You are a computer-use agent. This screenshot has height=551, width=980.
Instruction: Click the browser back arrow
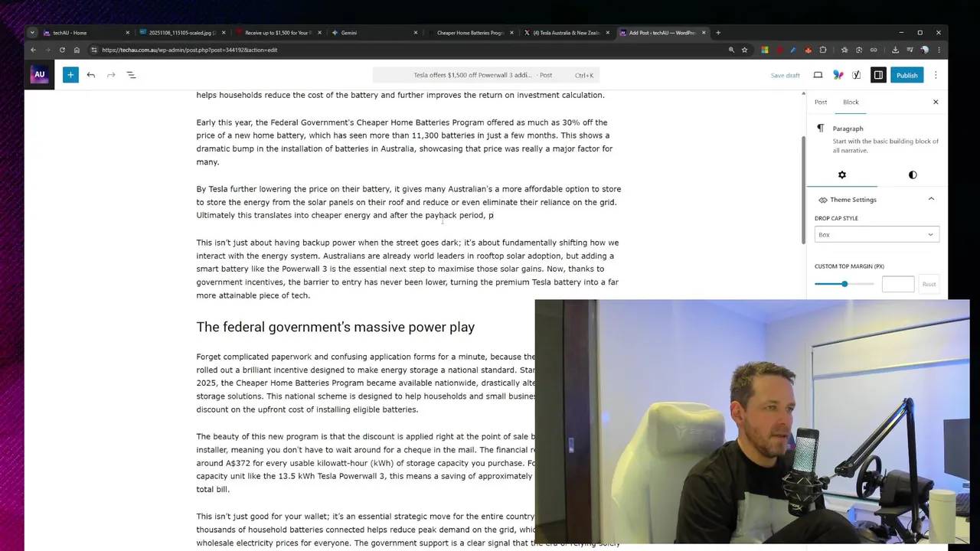pyautogui.click(x=33, y=50)
